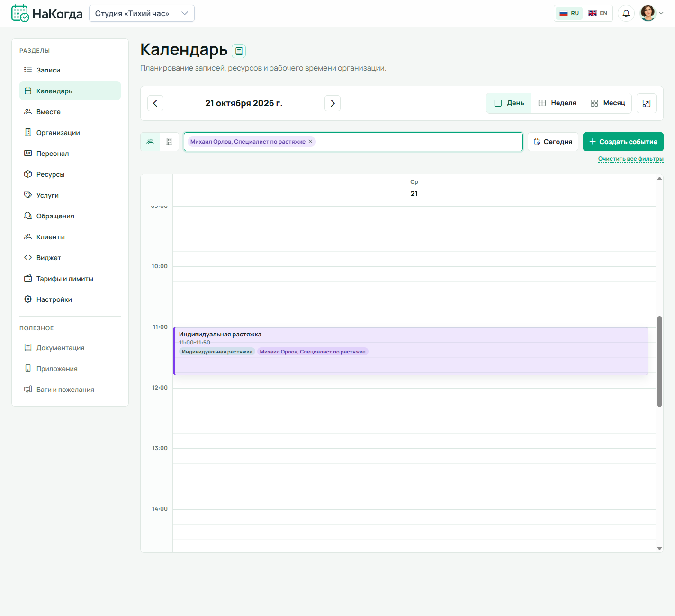Open the Персонал sidebar icon

click(x=28, y=153)
